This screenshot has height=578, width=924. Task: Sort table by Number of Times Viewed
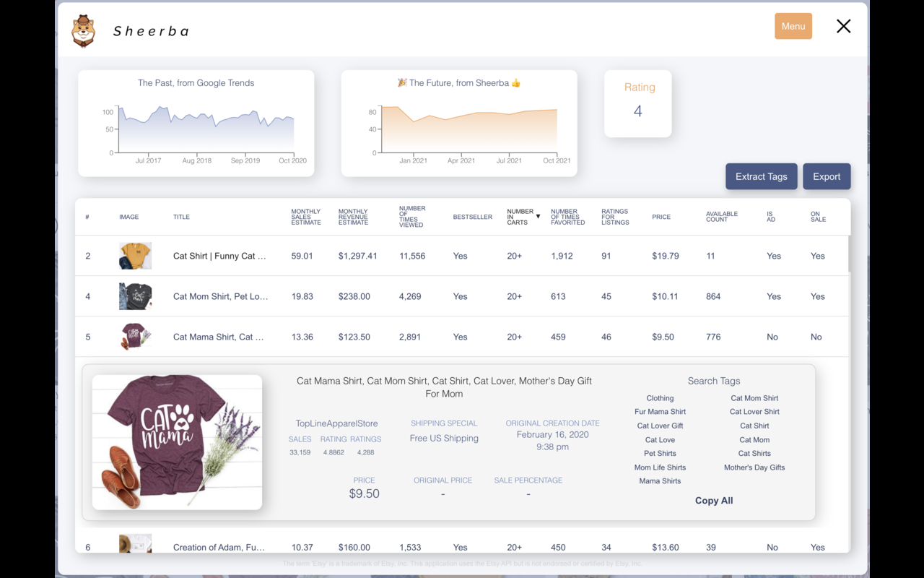coord(412,217)
